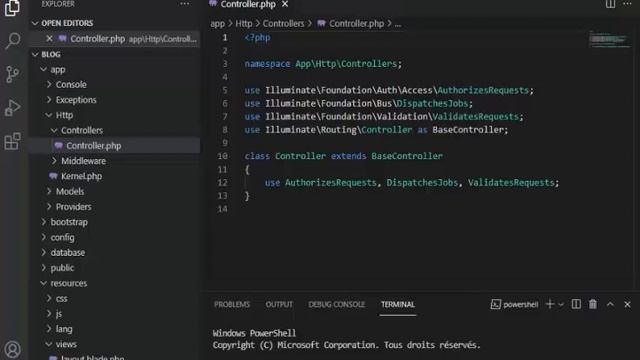Switch to the Problems tab
Viewport: 640px width, 360px height.
point(232,304)
